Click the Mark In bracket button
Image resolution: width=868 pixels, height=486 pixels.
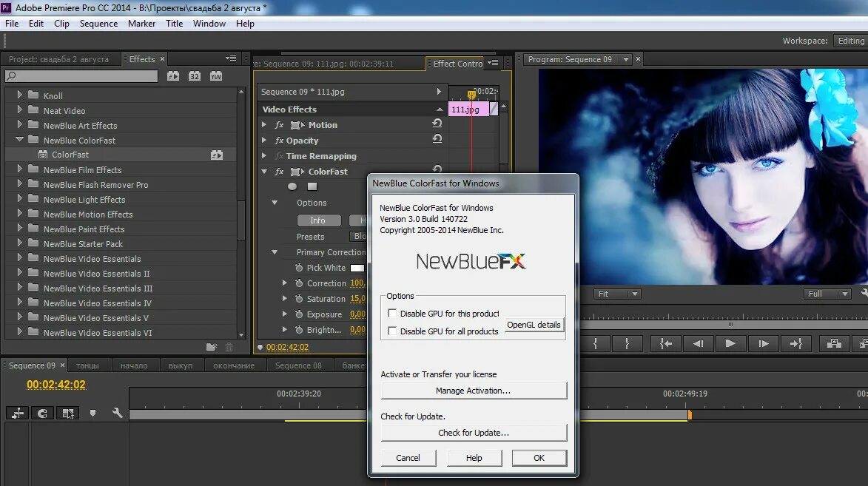(595, 344)
